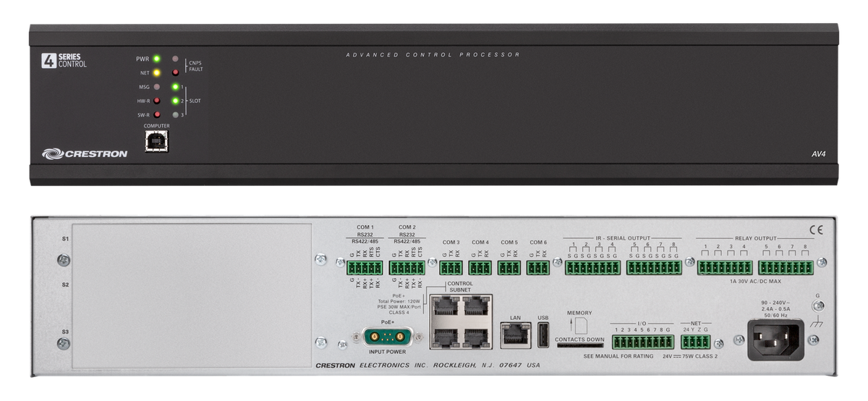
Task: Push the SW-R reset button
Action: coord(156,114)
